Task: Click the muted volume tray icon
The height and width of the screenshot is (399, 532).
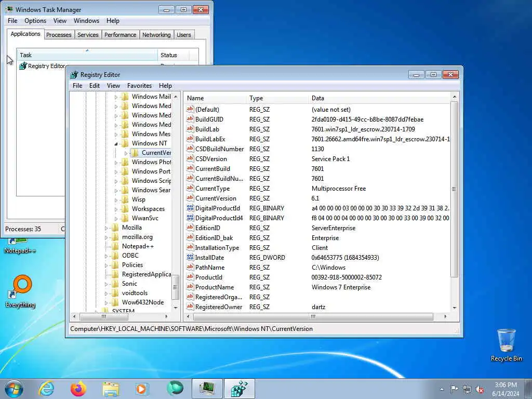Action: 480,389
